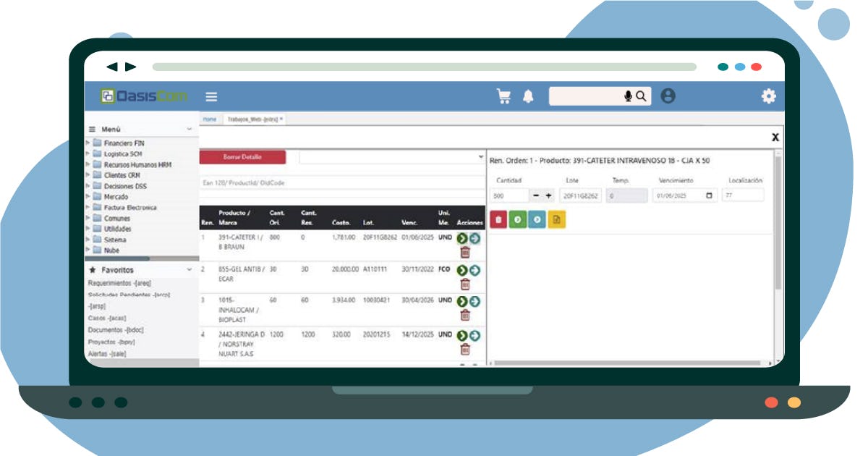Click the dark green arrow for 1015-INHALOCAM row
This screenshot has height=456, width=868.
[462, 301]
